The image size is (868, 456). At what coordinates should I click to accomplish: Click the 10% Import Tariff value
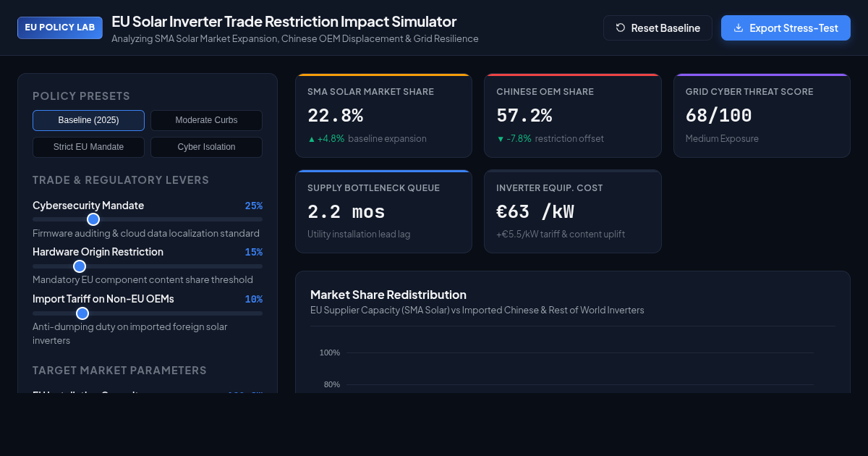point(253,299)
